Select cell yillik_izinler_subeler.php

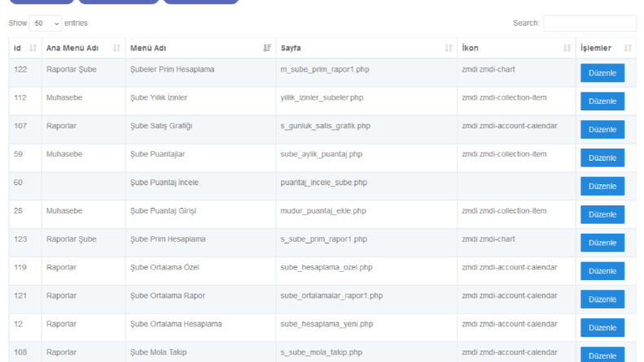[322, 97]
